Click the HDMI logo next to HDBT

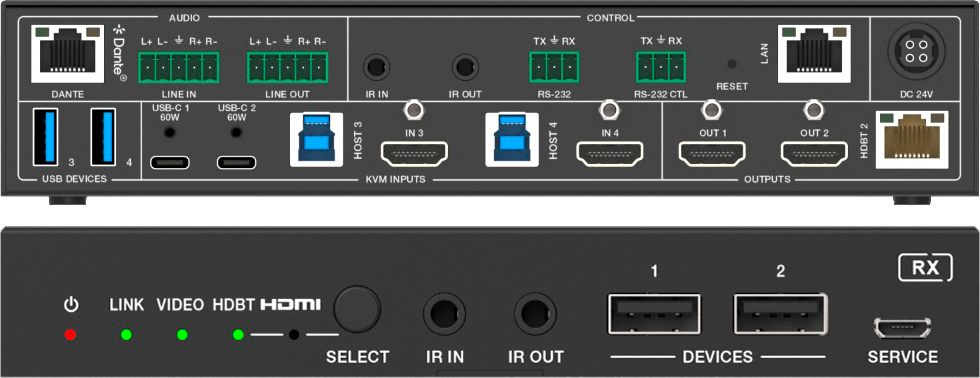tap(291, 305)
